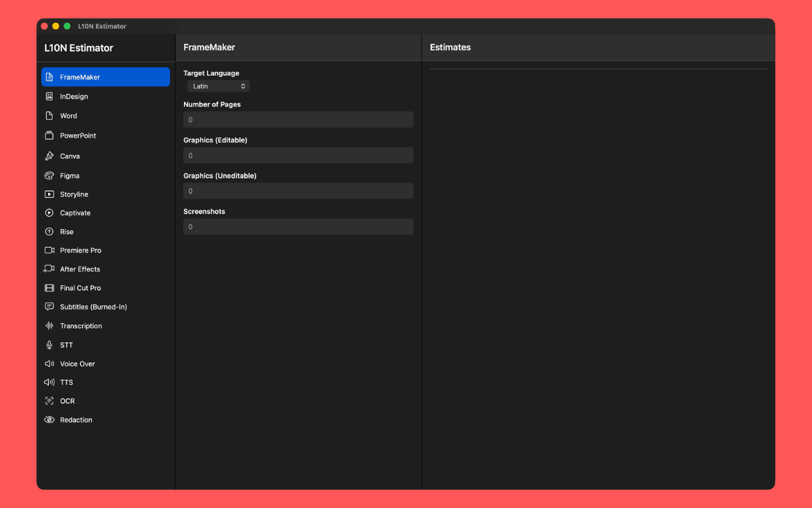Switch to the OCR estimator
Viewport: 812px width, 508px height.
(66, 401)
